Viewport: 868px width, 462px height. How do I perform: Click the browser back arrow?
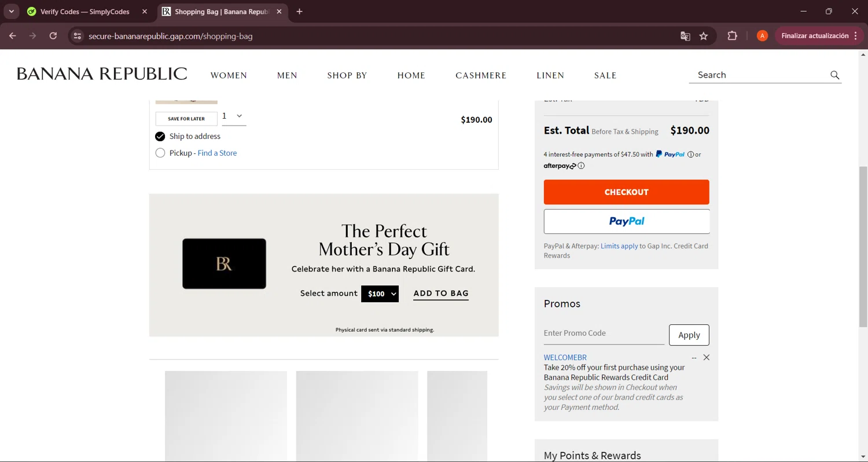[x=13, y=36]
